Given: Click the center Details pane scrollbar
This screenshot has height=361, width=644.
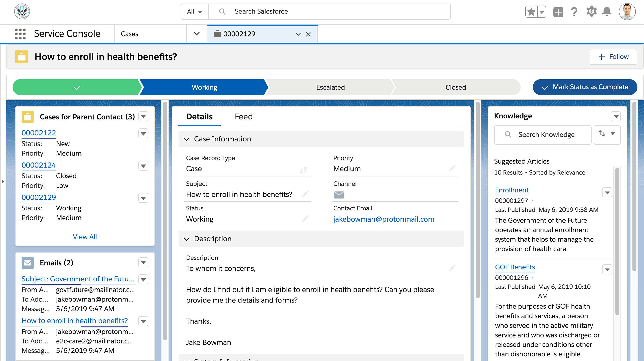Looking at the screenshot, I should pos(478,200).
